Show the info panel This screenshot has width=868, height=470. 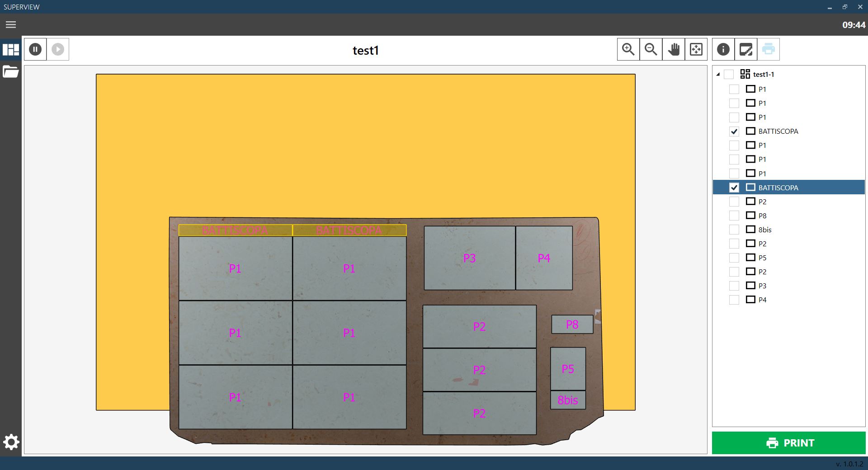click(723, 49)
